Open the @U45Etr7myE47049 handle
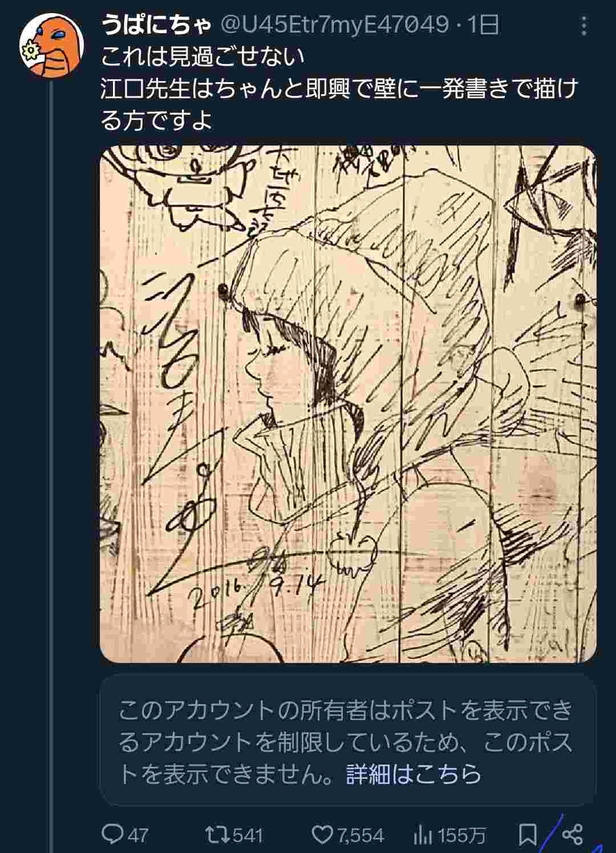 pyautogui.click(x=334, y=25)
